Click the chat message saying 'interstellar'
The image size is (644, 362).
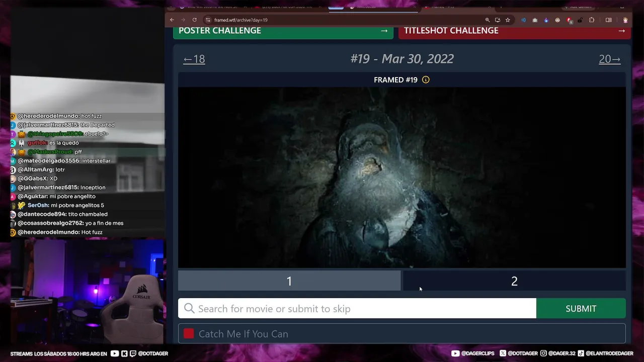[96, 161]
